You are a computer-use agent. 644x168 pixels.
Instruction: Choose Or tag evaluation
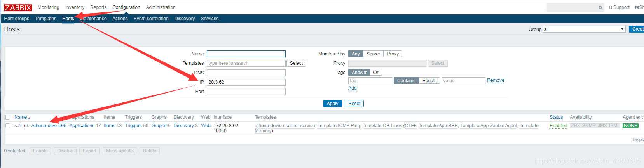click(x=376, y=73)
